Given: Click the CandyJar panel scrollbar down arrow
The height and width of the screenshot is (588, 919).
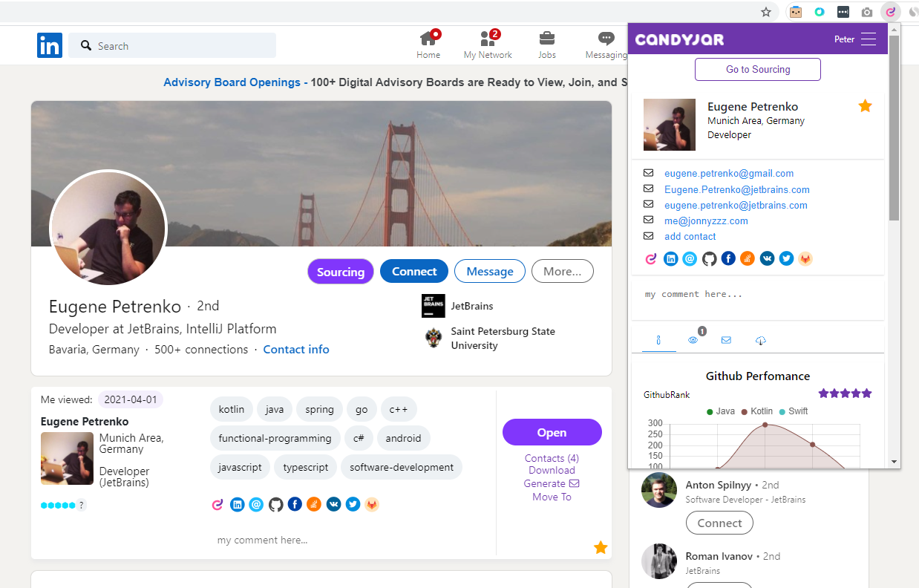Looking at the screenshot, I should [x=895, y=462].
